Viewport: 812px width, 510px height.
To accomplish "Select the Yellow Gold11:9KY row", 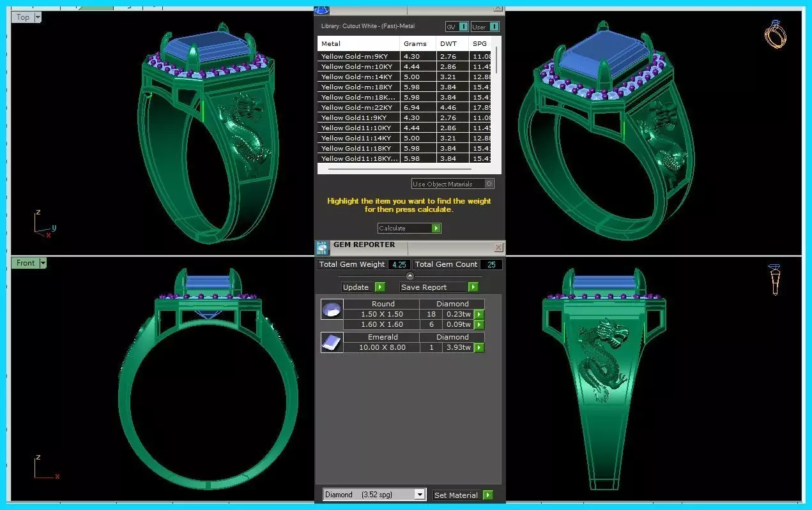I will point(404,117).
